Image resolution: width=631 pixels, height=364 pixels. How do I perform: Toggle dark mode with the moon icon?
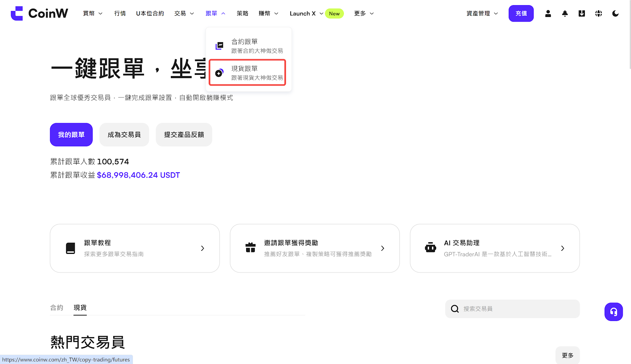tap(615, 13)
